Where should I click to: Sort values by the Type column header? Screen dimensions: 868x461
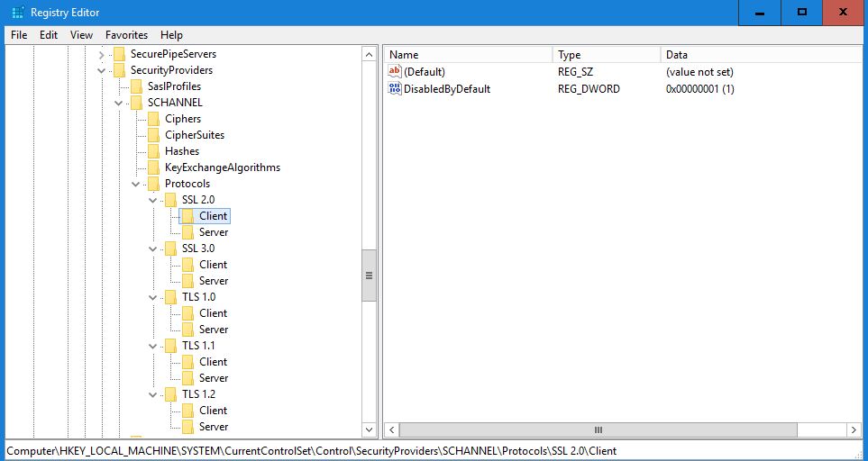(607, 55)
